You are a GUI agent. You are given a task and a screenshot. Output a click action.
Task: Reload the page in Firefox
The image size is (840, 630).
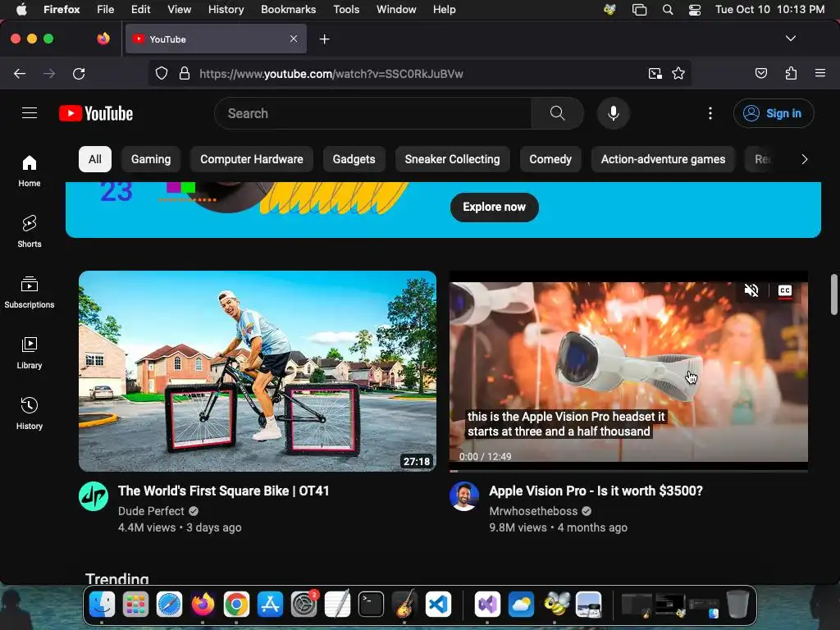[79, 73]
